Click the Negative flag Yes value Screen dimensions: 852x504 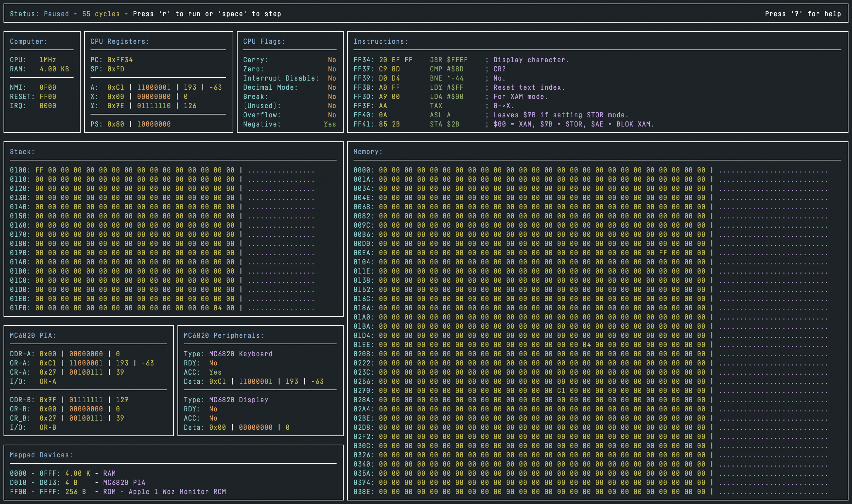pyautogui.click(x=329, y=124)
